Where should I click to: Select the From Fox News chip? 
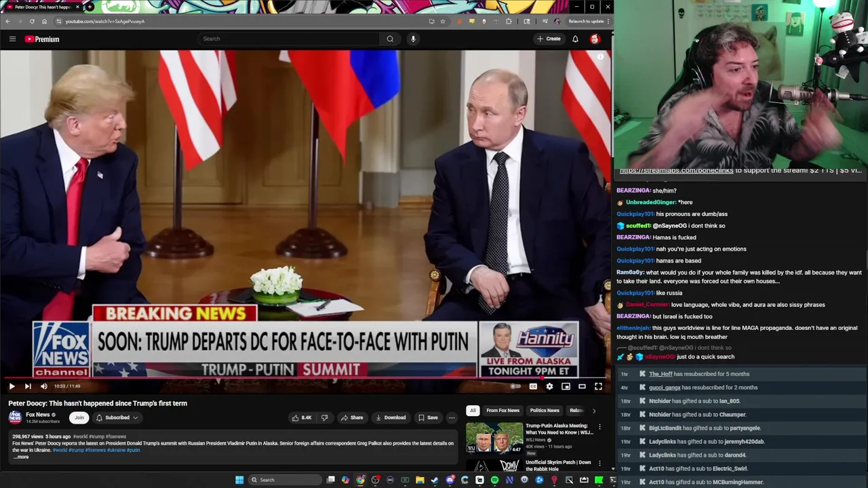503,410
